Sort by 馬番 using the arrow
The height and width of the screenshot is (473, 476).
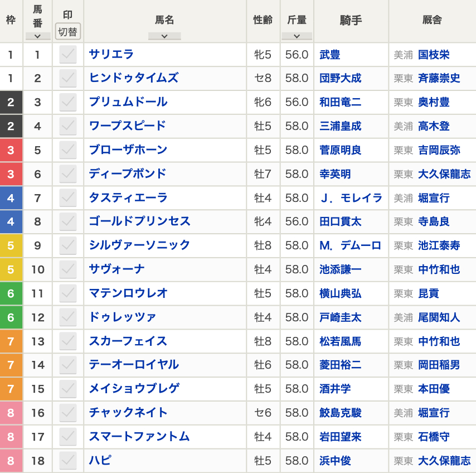click(x=38, y=36)
